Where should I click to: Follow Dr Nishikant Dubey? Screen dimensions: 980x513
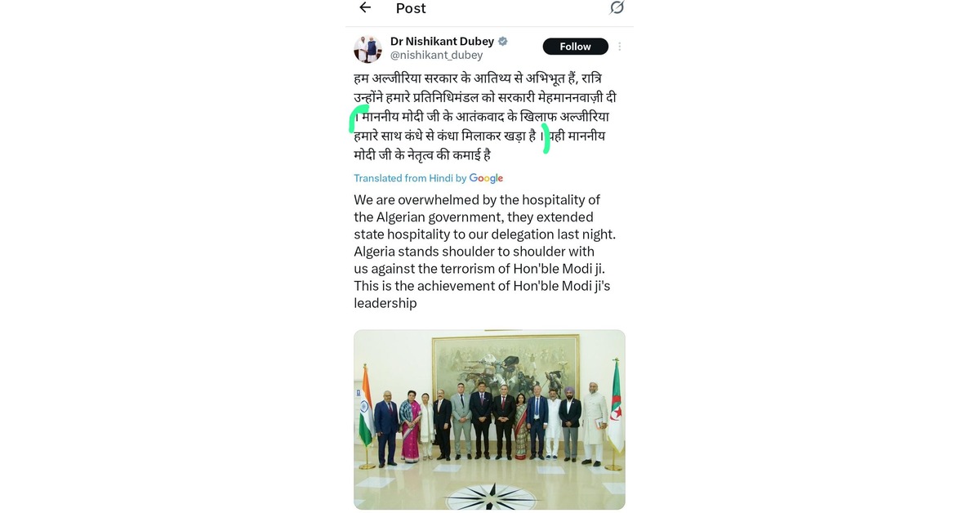coord(575,47)
